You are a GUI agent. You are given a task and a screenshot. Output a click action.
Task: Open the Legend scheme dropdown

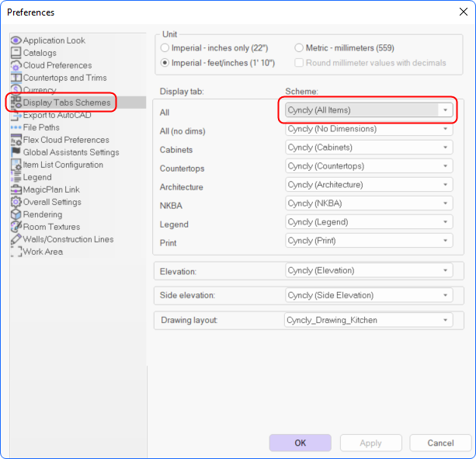[x=369, y=222]
